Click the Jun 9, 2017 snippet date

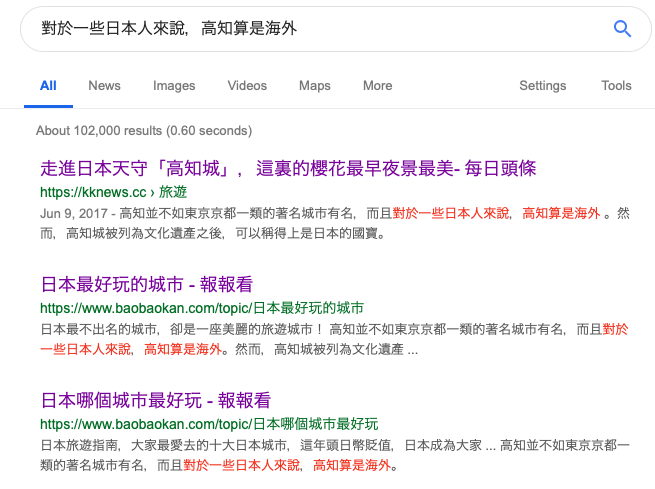point(74,213)
